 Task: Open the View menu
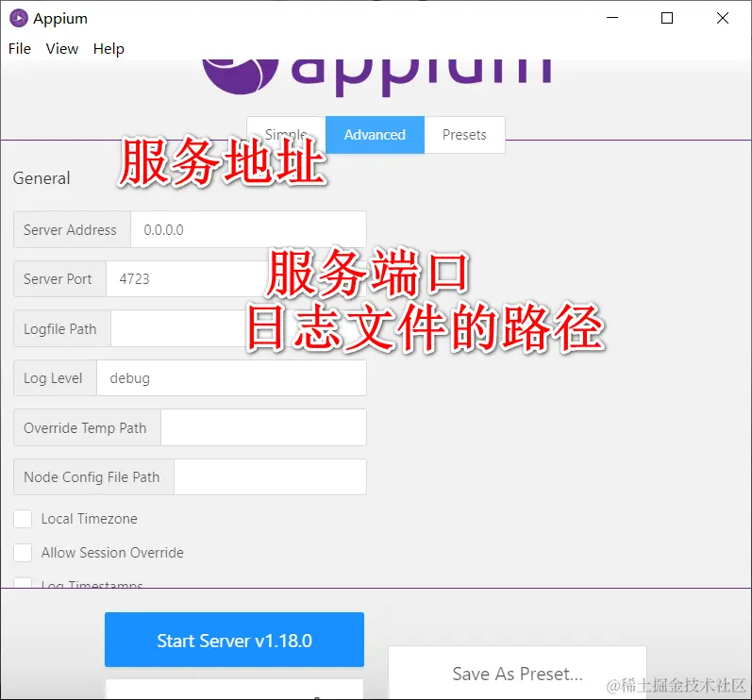click(62, 48)
